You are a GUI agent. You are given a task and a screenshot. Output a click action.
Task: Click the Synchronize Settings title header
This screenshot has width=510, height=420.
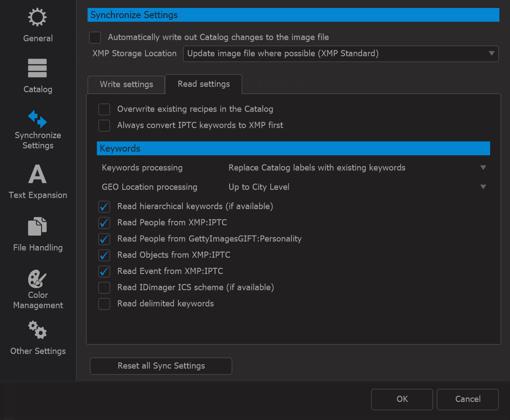click(293, 15)
